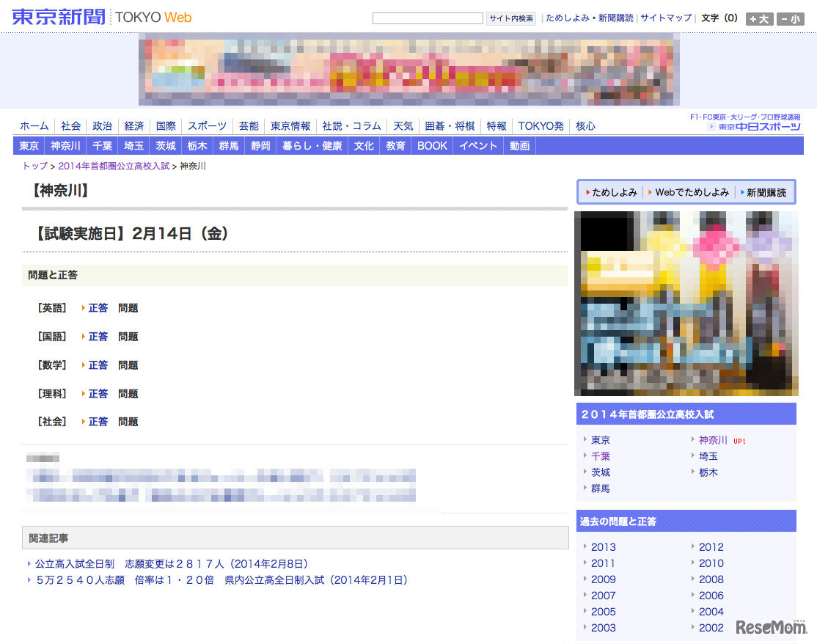Click the top pixelated banner advertisement

click(409, 69)
